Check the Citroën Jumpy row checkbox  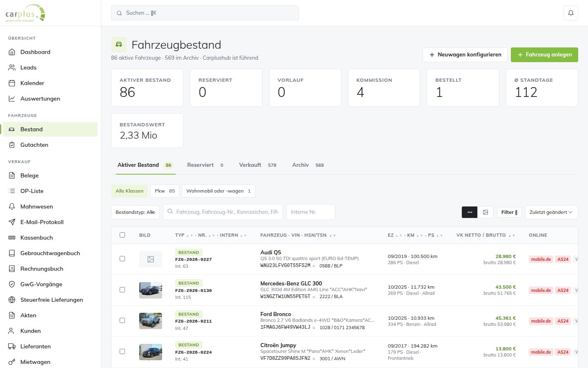(122, 352)
